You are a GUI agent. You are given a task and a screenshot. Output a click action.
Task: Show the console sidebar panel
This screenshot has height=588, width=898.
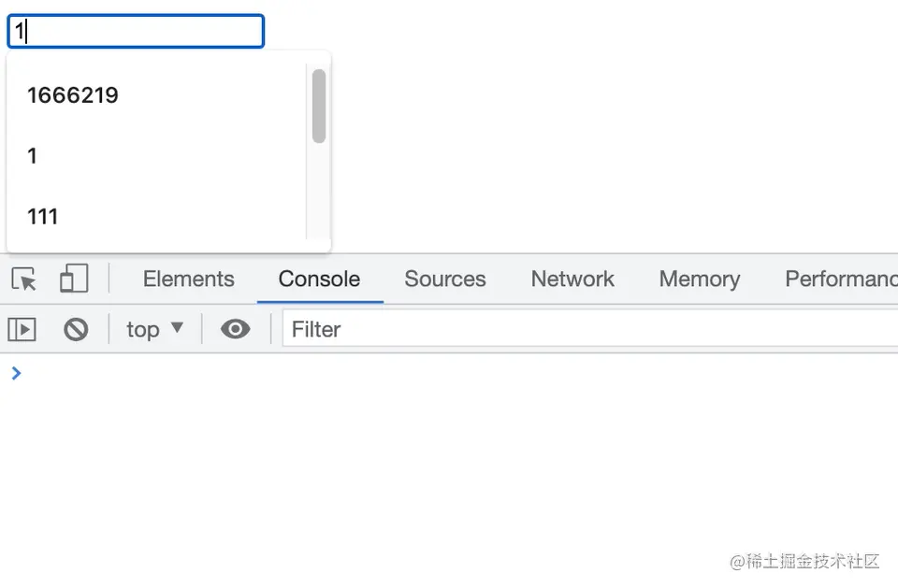(22, 330)
